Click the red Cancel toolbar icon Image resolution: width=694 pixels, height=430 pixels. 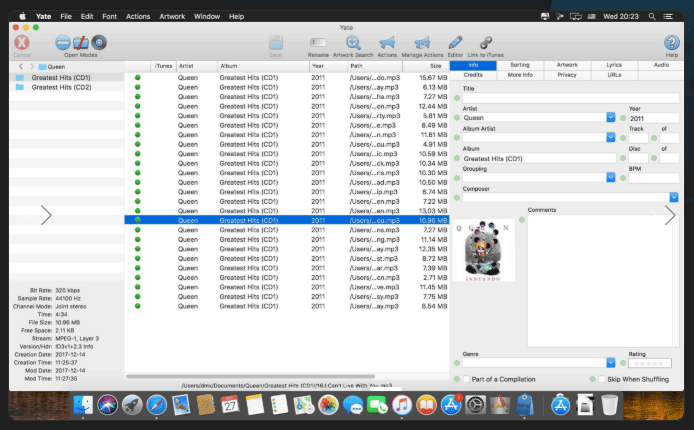click(x=22, y=43)
